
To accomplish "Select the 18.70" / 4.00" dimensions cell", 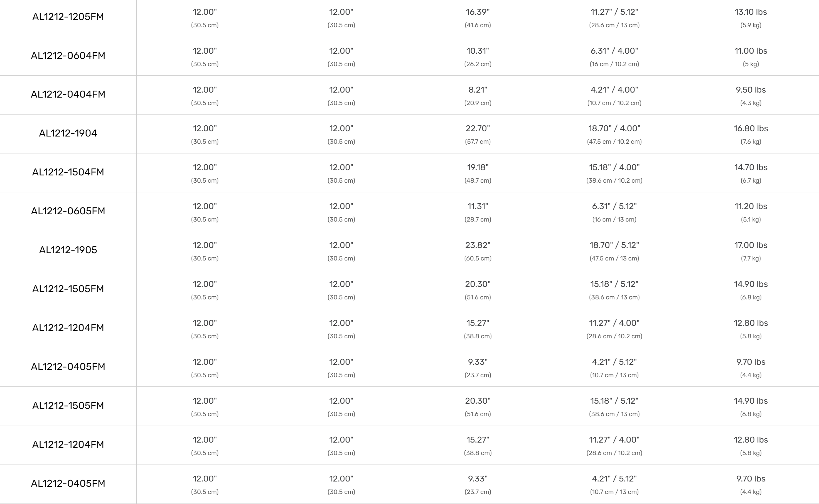I will click(x=614, y=128).
